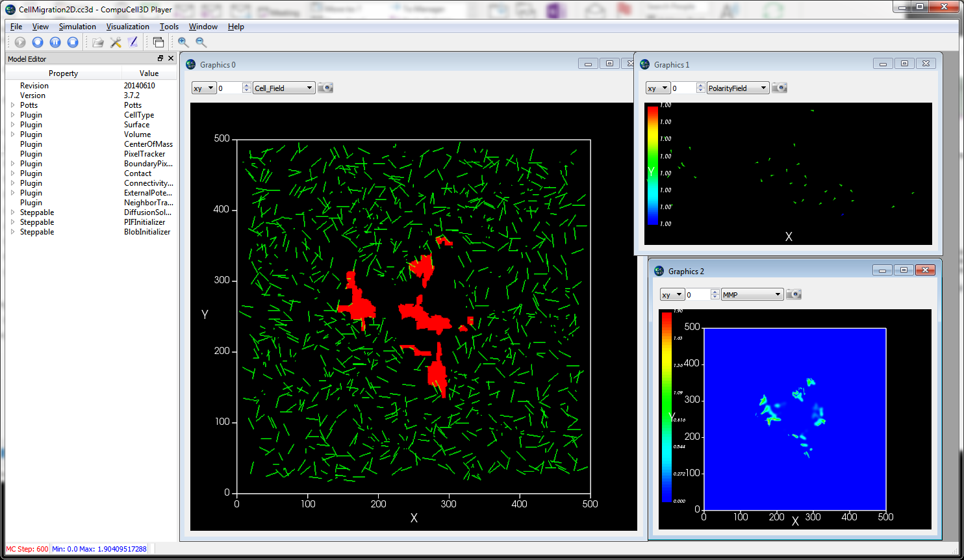Expand the Potts tree node
Image resolution: width=964 pixels, height=560 pixels.
coord(12,105)
